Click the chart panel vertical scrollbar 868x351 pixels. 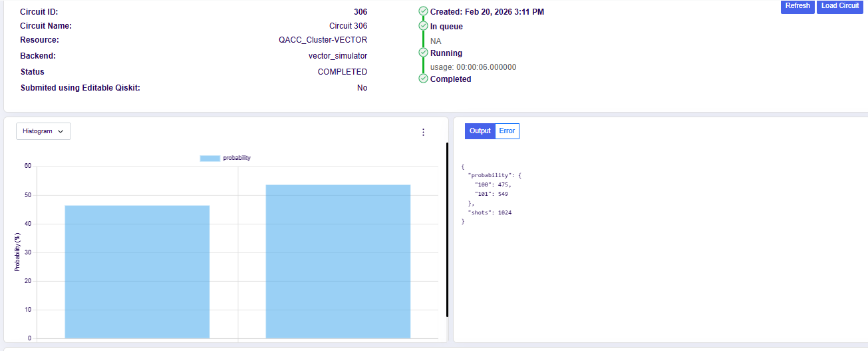[447, 229]
